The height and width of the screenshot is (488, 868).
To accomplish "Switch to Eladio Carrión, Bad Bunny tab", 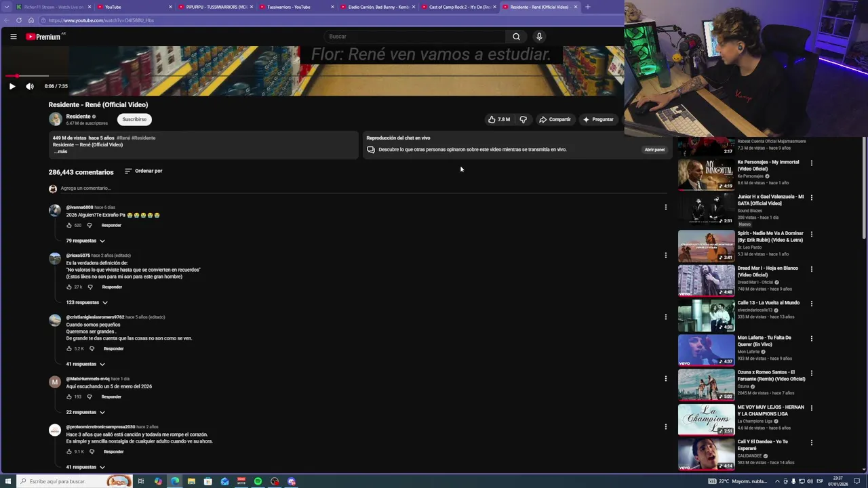I will coord(377,7).
